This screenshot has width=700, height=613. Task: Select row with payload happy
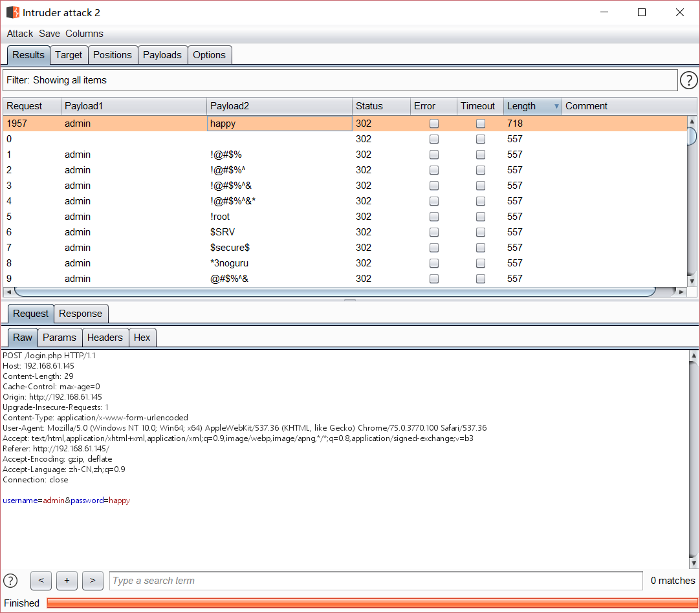345,124
